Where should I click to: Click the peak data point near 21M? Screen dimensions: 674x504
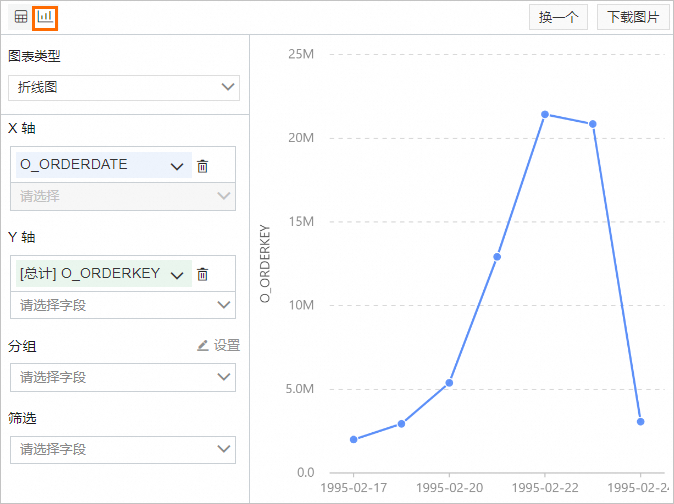(x=545, y=114)
